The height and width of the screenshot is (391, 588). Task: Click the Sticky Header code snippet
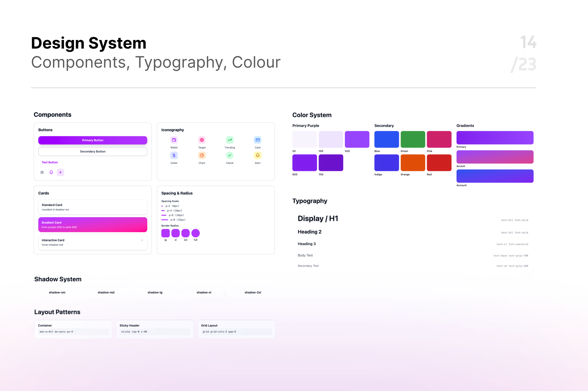click(155, 332)
